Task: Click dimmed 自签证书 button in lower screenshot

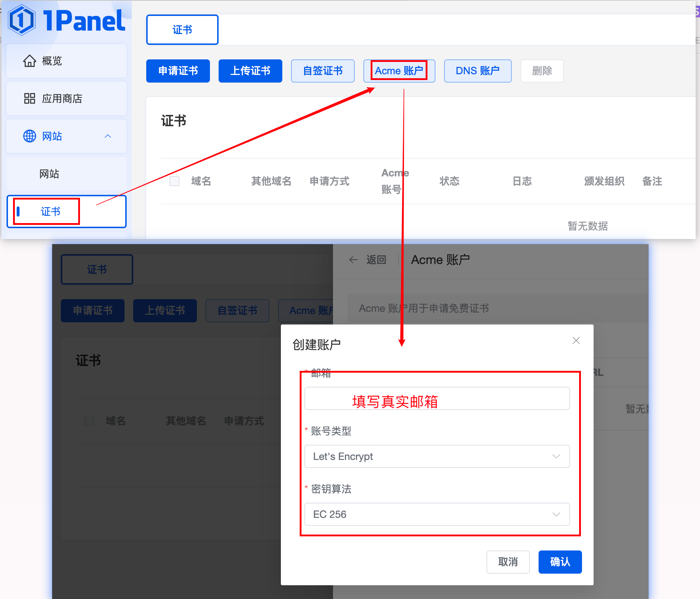Action: (237, 311)
